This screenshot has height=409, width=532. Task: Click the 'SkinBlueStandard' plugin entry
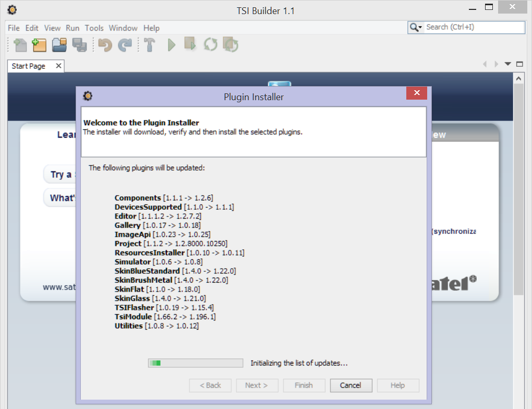175,271
